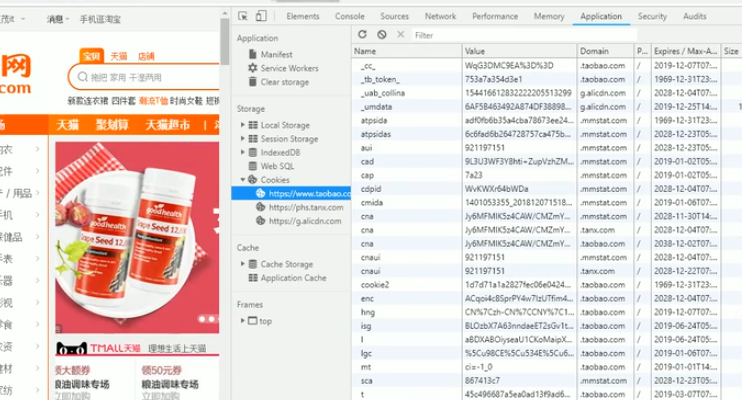
Task: Expand Local Storage tree arrow
Action: 242,125
